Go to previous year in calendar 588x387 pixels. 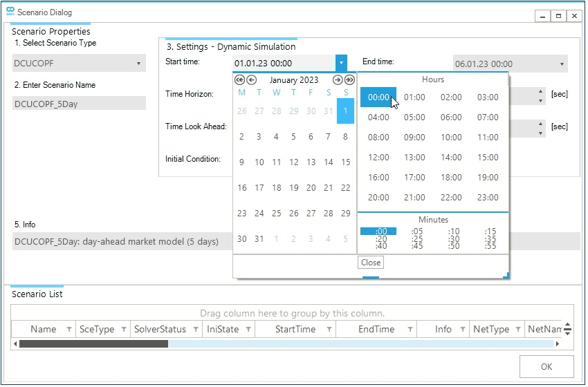coord(240,80)
